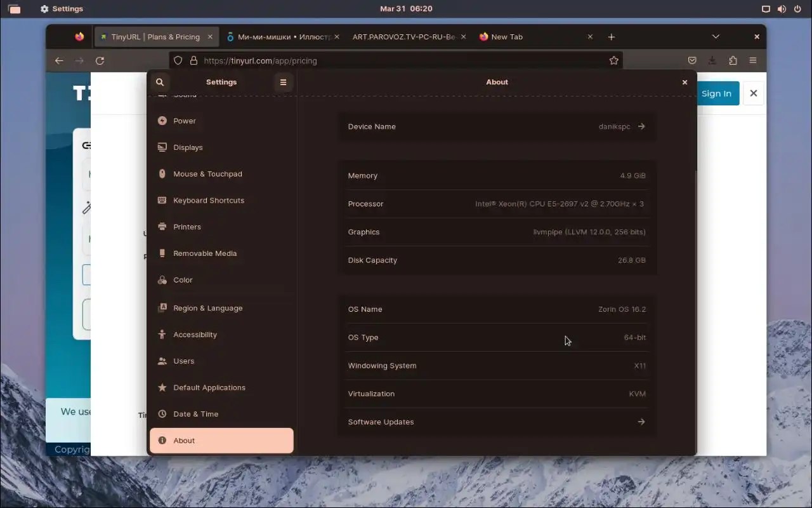Viewport: 812px width, 508px height.
Task: Click the Sign In button on TinyURL
Action: [x=717, y=93]
